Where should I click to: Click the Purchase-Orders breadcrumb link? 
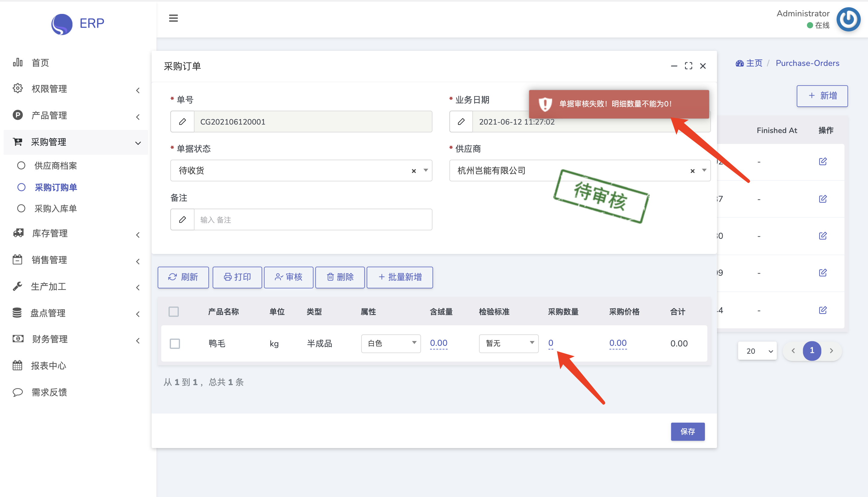[x=807, y=63]
